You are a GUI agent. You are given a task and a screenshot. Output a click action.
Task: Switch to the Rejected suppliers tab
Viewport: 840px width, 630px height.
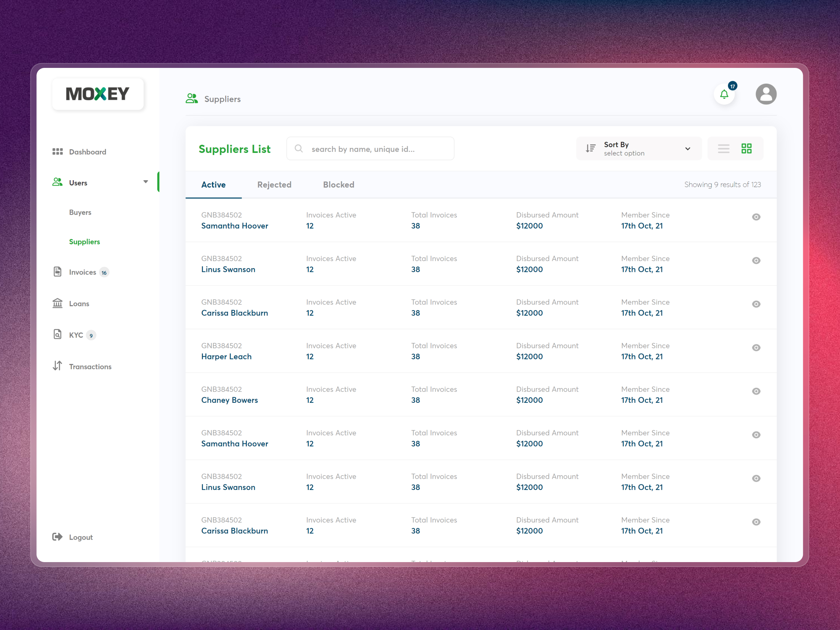pyautogui.click(x=274, y=184)
